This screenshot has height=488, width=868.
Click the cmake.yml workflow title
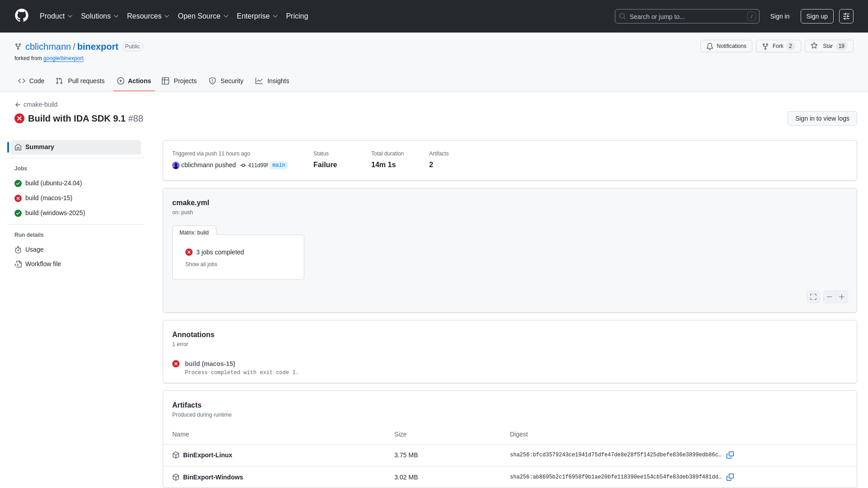pyautogui.click(x=191, y=203)
